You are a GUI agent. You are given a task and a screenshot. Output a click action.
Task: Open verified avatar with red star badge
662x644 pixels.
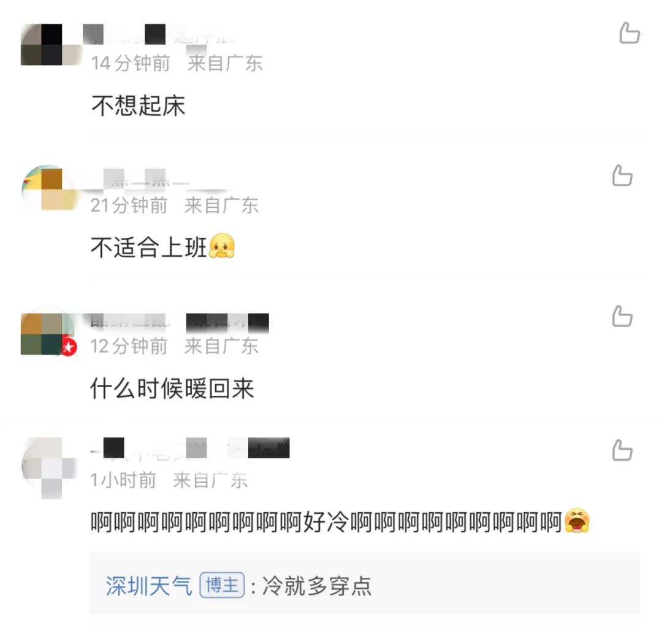point(48,333)
